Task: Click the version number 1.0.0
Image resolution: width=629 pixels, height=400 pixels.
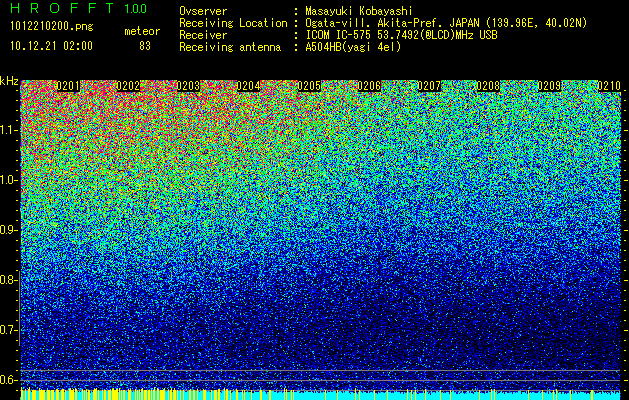Action: click(x=136, y=9)
